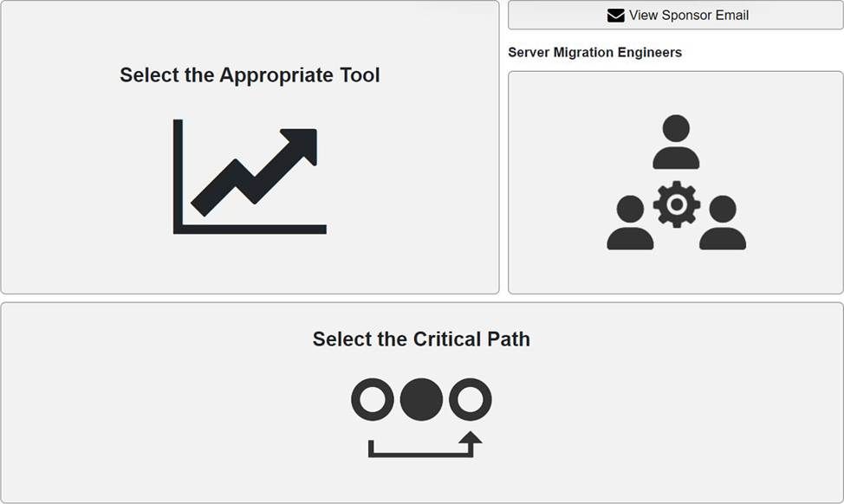844x504 pixels.
Task: Select the bottom-right person in the team icon
Action: click(722, 223)
